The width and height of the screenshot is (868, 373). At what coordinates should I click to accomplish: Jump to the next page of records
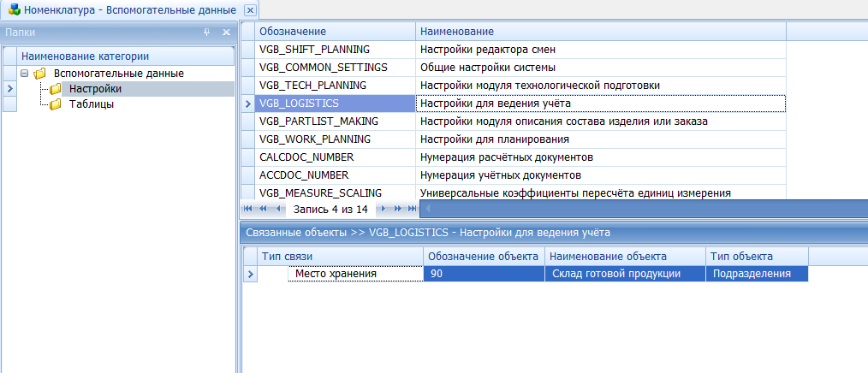click(398, 208)
